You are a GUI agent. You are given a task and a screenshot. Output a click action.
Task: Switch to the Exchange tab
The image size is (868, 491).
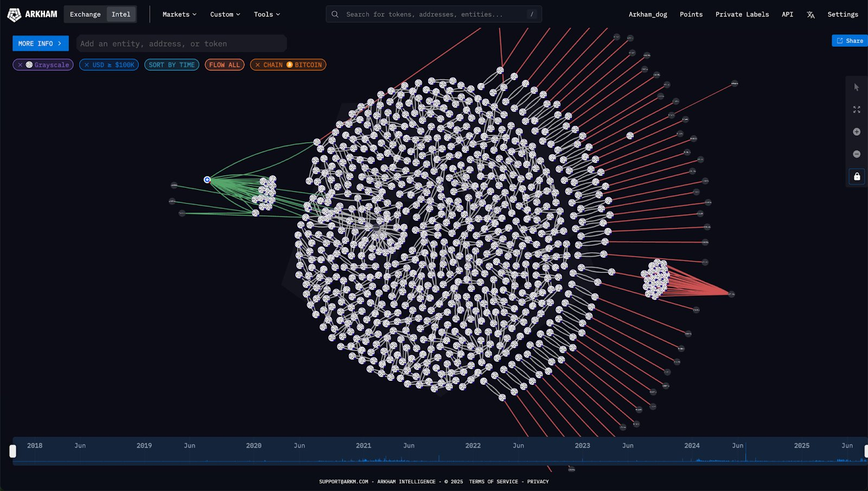pos(85,15)
